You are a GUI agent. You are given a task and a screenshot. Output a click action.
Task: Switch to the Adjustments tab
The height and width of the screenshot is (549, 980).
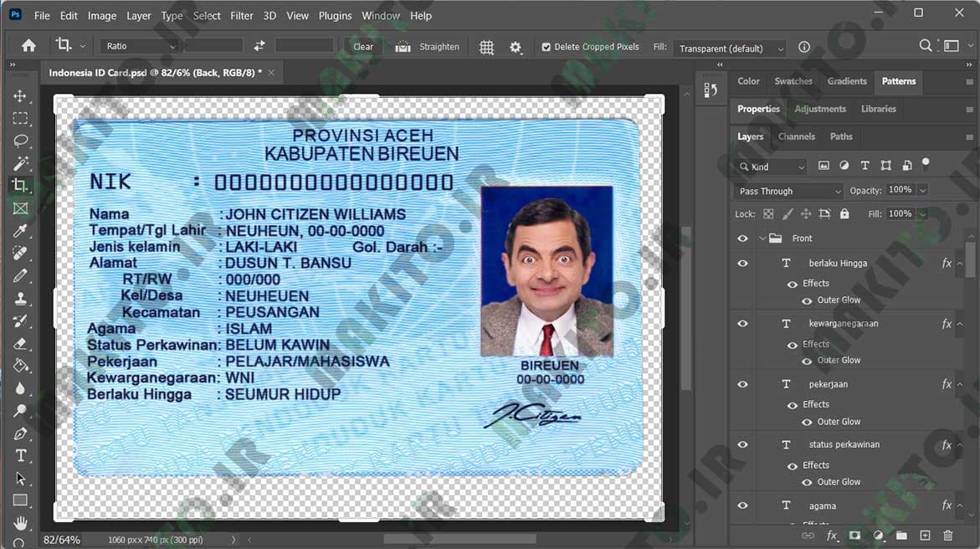[x=820, y=109]
